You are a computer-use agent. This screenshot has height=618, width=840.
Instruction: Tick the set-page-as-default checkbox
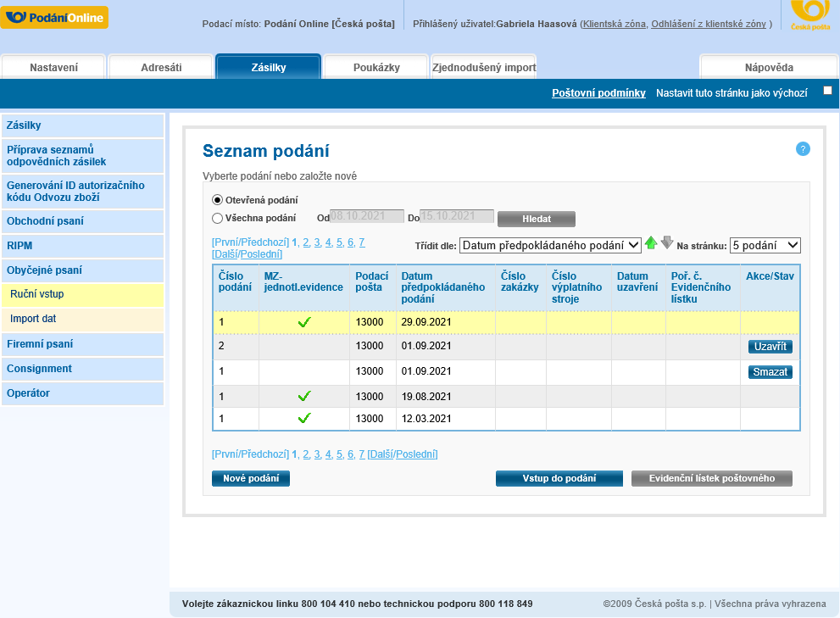(x=827, y=91)
